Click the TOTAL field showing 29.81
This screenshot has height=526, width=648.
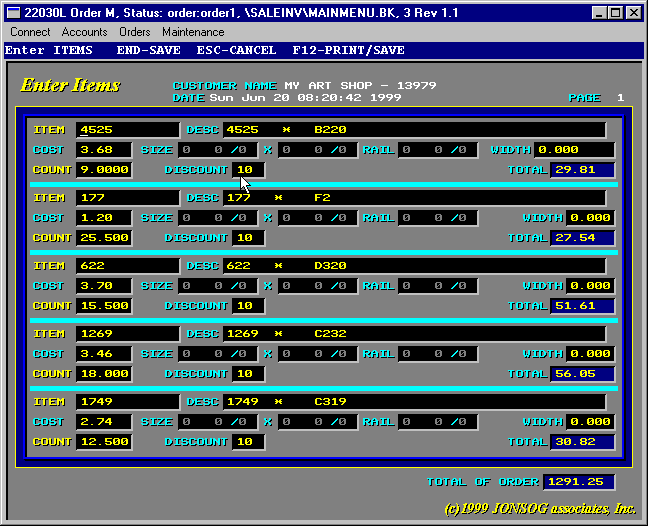582,170
